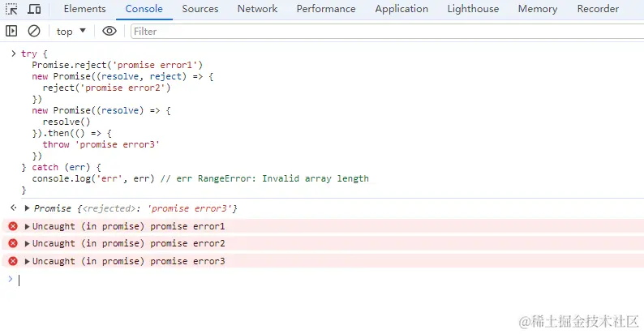The width and height of the screenshot is (644, 334).
Task: Click the throw 'promise error3' code line
Action: coord(101,144)
